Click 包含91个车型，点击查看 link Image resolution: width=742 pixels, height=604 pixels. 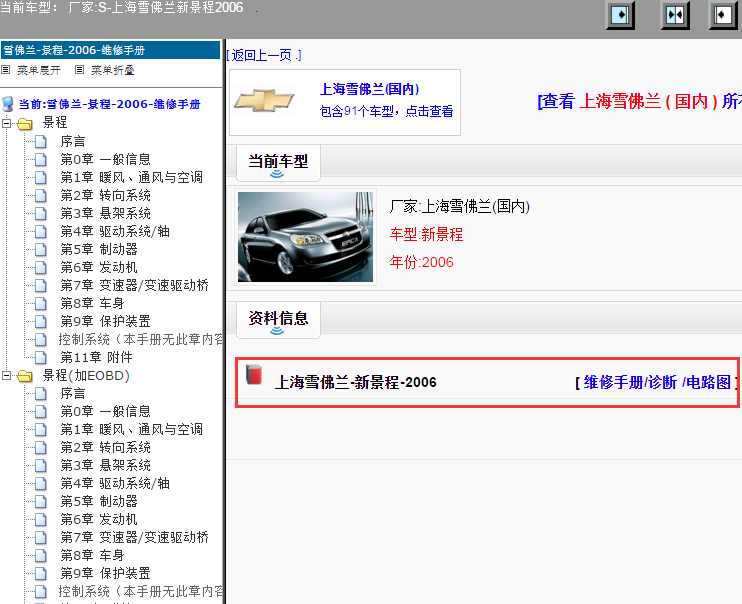[x=386, y=111]
